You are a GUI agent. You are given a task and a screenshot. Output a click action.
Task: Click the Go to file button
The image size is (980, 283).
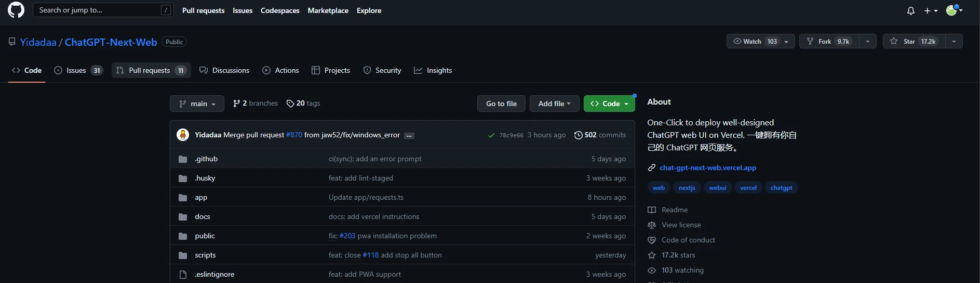click(501, 104)
